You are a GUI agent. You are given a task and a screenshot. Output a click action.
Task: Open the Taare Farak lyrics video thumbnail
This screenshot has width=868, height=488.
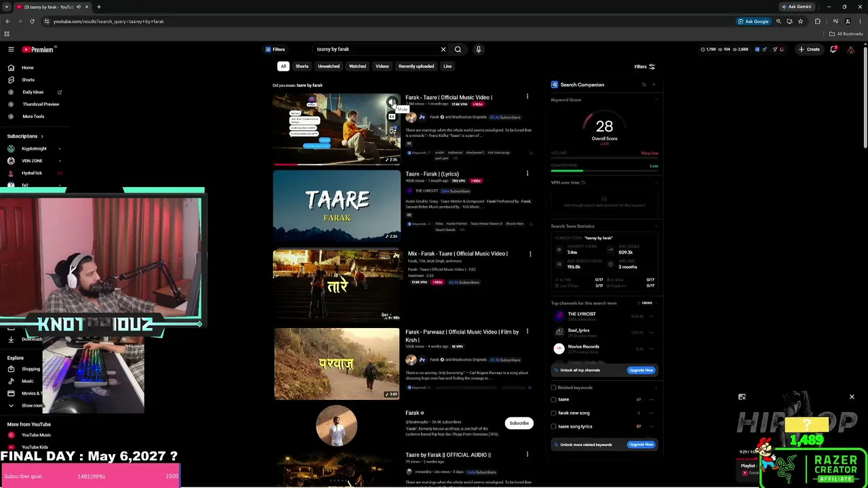(337, 206)
